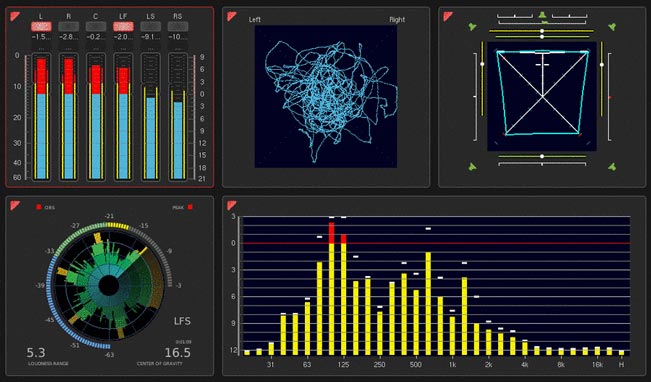Click the 250 frequency label

[379, 365]
